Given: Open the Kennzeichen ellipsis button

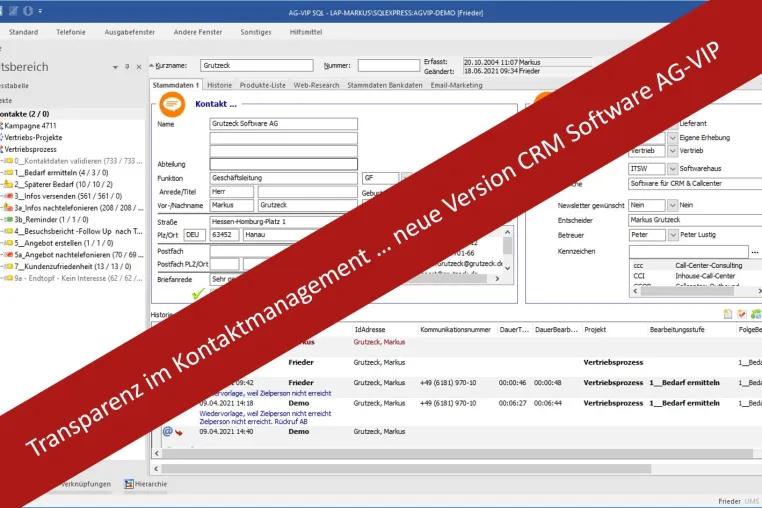Looking at the screenshot, I should tap(755, 252).
